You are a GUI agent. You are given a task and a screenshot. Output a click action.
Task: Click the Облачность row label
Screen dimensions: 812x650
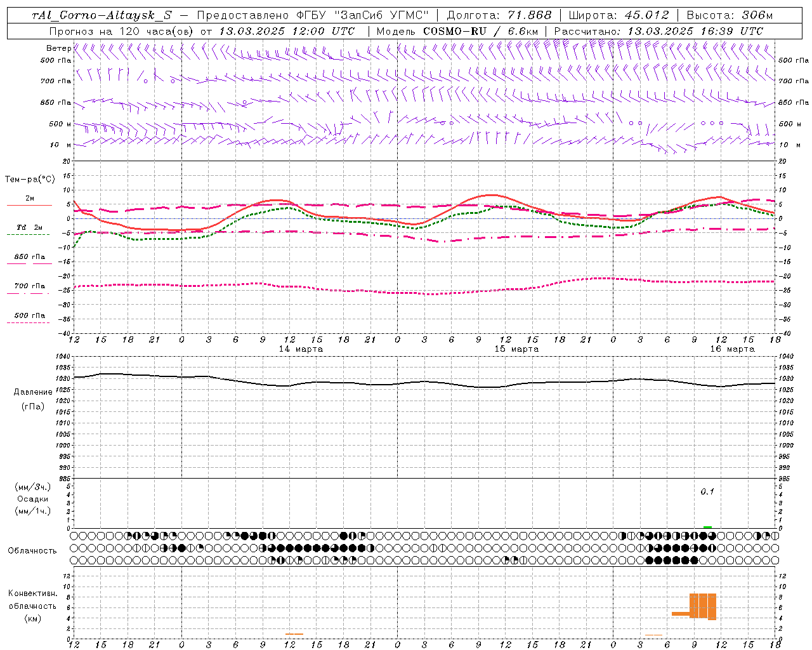pyautogui.click(x=32, y=550)
